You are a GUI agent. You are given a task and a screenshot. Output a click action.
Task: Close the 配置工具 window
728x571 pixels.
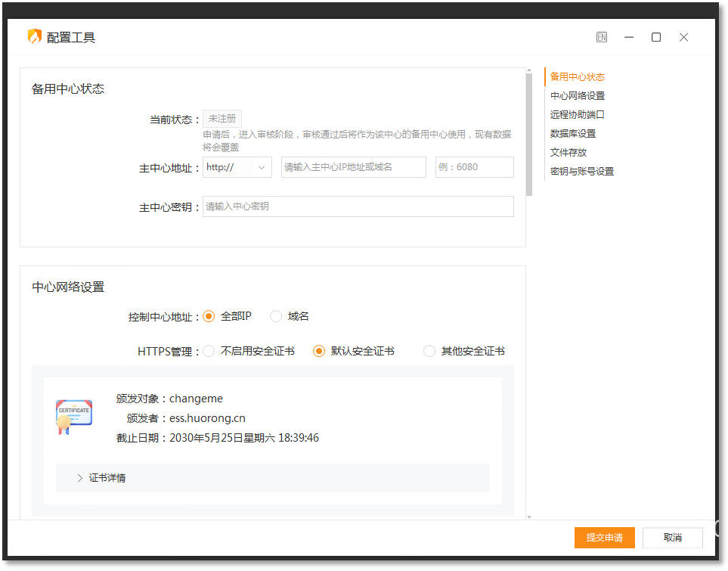tap(683, 37)
